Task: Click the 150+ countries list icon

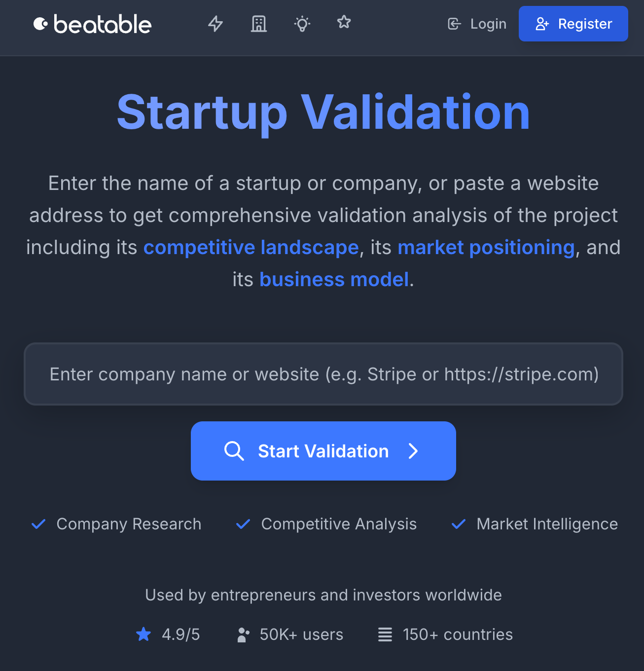Action: [385, 634]
